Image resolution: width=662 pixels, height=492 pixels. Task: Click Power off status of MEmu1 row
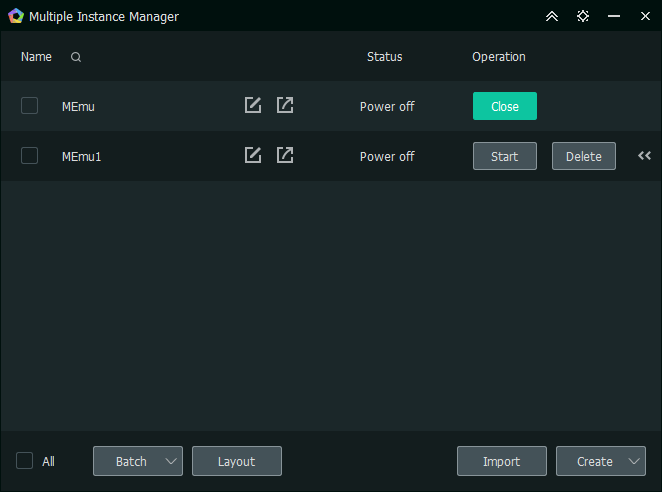[387, 157]
